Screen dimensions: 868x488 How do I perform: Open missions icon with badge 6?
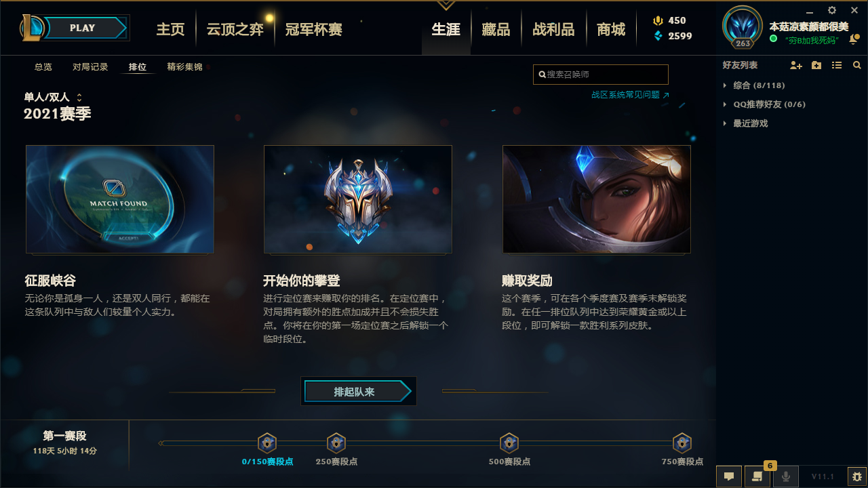tap(757, 476)
